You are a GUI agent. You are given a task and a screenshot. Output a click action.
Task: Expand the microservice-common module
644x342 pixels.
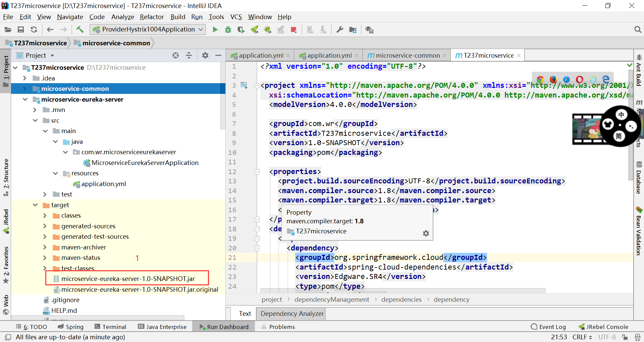coord(25,89)
